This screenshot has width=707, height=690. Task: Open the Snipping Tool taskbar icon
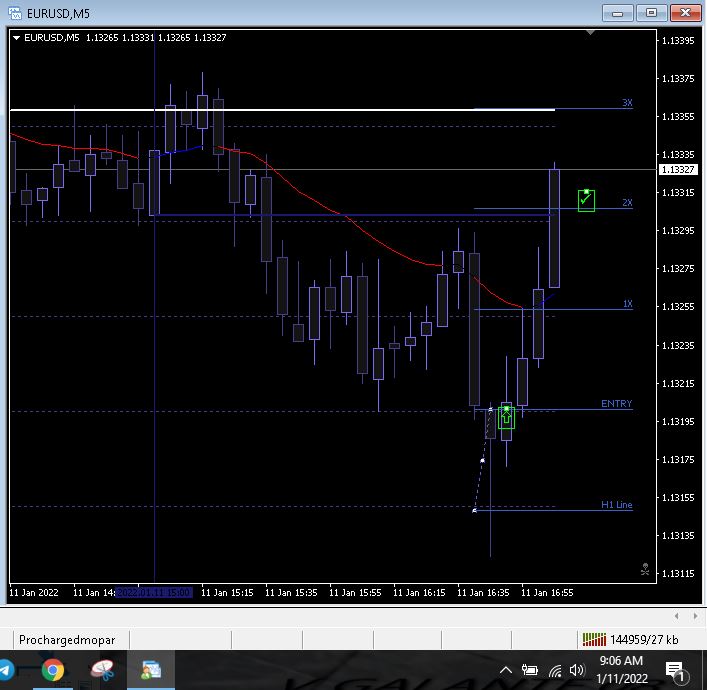102,670
